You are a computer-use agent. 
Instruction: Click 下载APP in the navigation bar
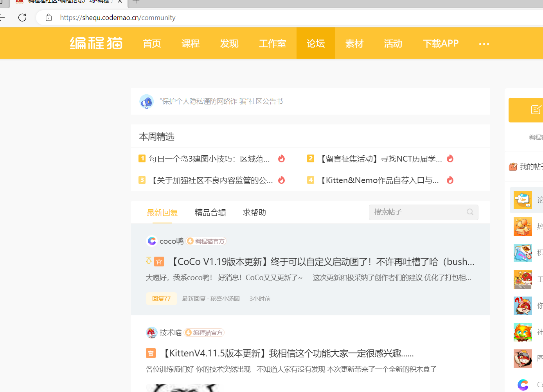click(x=441, y=43)
